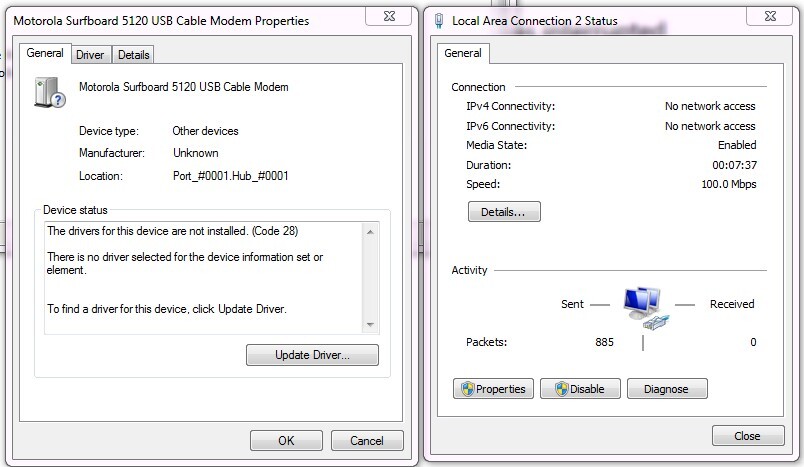Click the Local Area Connection title bar icon
The width and height of the screenshot is (804, 467).
(x=439, y=21)
